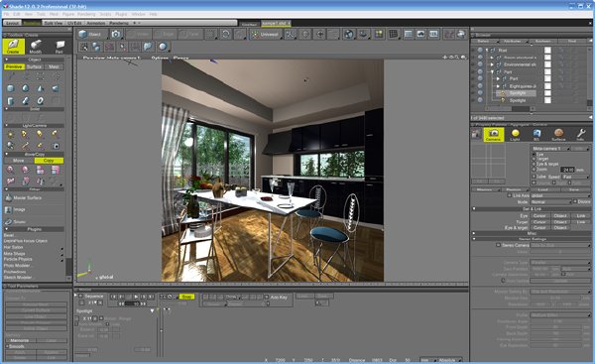Switch to the Rendering layout tab

click(x=119, y=23)
